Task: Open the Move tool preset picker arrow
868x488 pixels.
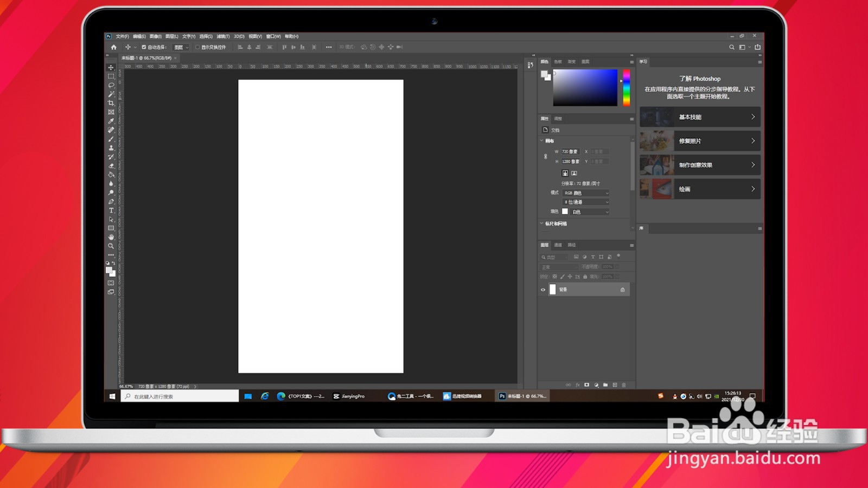Action: [x=135, y=47]
